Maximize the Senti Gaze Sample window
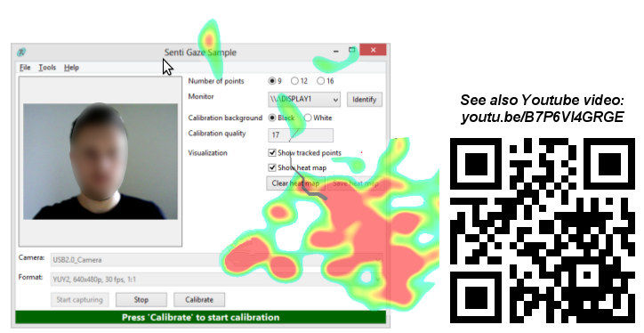 352,50
